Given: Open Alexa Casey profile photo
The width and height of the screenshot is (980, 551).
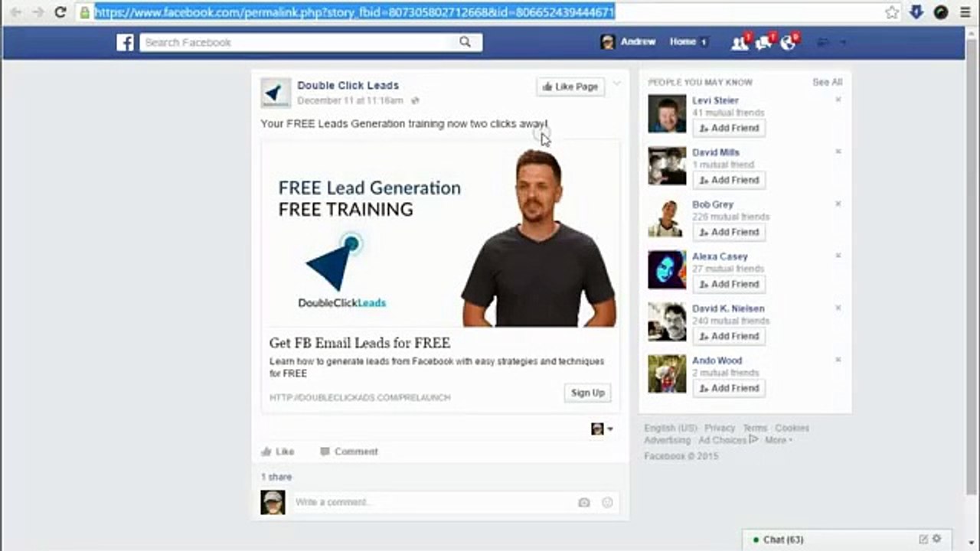Looking at the screenshot, I should coord(667,270).
